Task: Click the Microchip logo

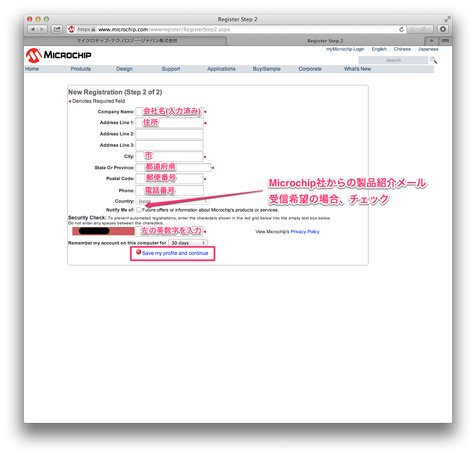Action: (58, 55)
